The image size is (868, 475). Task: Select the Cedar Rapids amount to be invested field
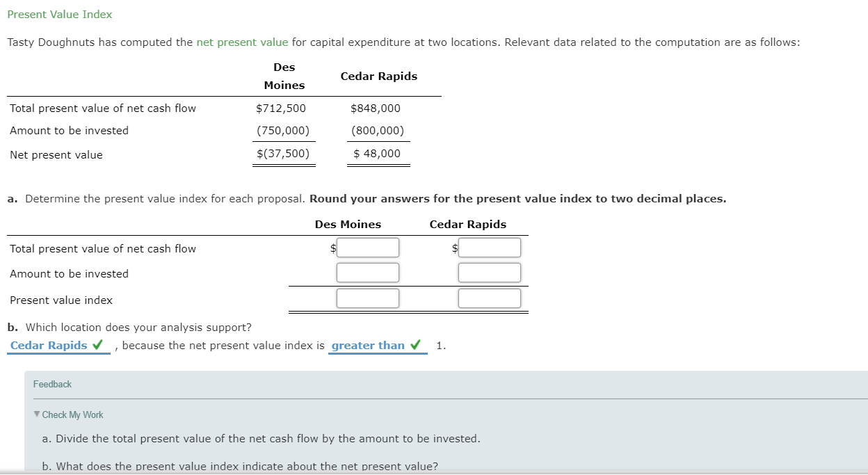pyautogui.click(x=490, y=272)
